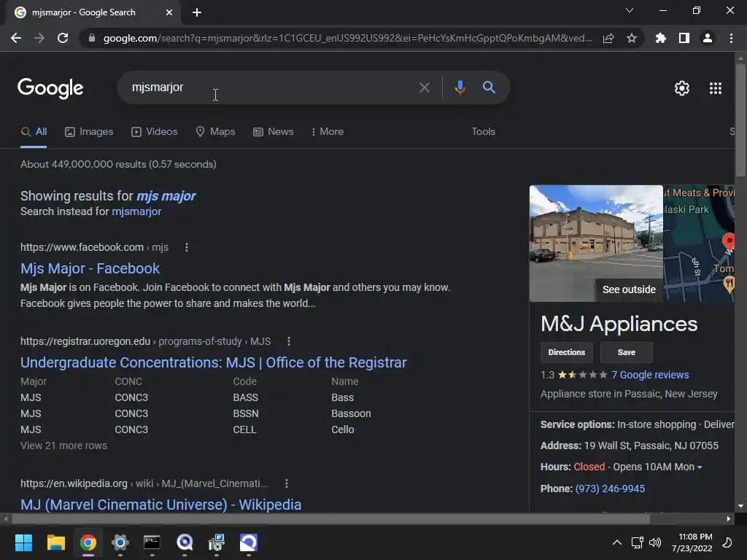Open Google quick settings gear
Screen dimensions: 747x560
click(x=682, y=88)
